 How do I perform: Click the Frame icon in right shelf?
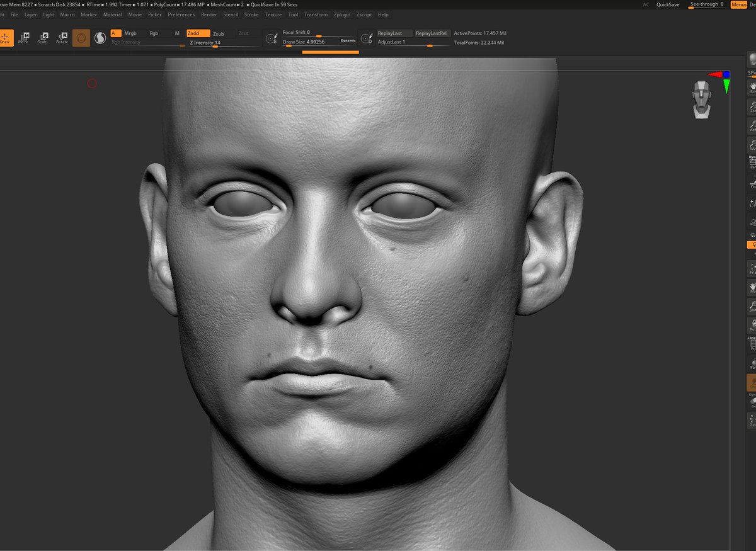[752, 269]
